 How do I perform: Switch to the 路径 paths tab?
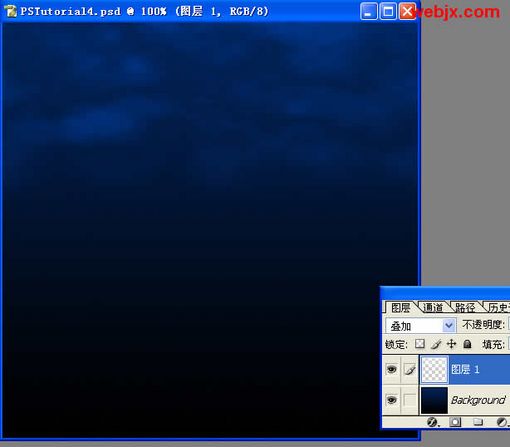[x=465, y=307]
